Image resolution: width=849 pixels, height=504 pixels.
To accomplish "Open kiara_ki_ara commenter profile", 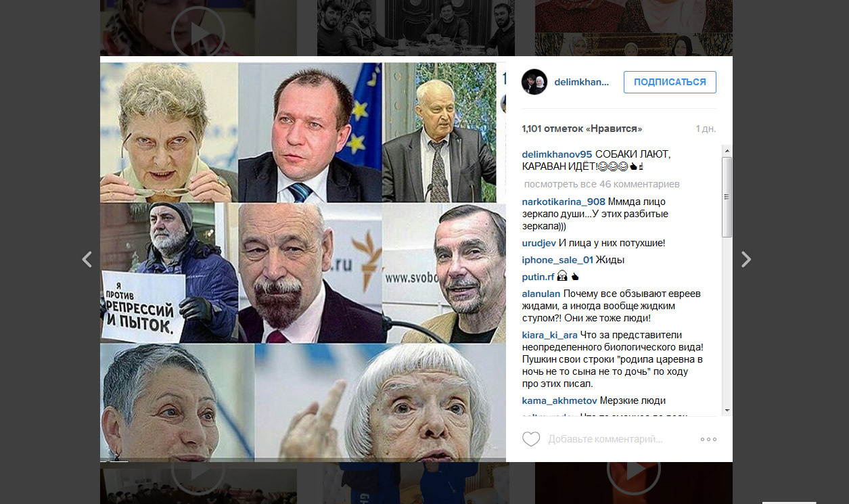I will 550,335.
